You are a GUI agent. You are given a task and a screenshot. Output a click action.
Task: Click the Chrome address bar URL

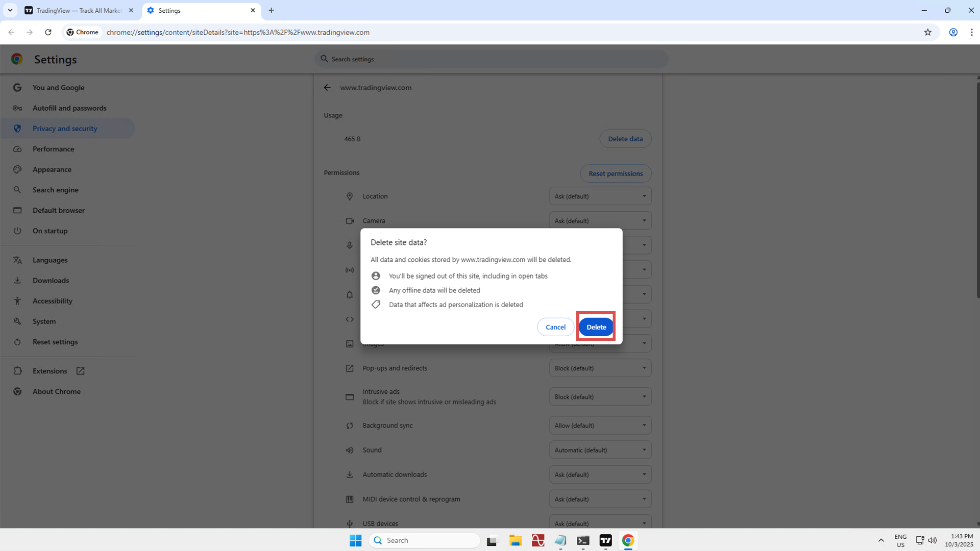[x=238, y=32]
